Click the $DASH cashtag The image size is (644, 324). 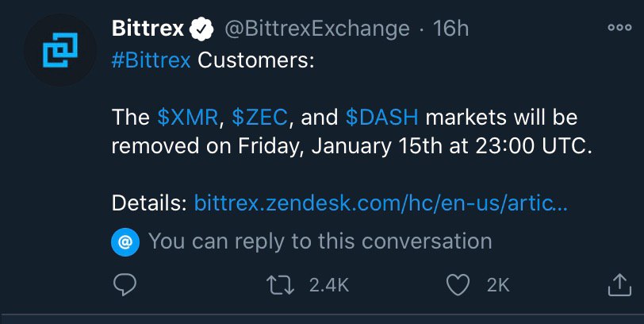point(383,118)
